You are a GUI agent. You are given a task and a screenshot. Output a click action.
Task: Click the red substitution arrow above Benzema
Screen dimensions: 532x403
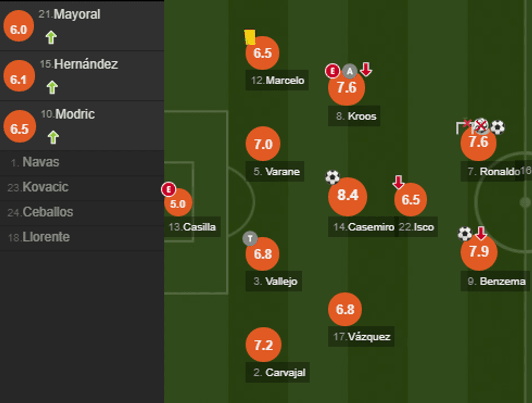click(481, 234)
